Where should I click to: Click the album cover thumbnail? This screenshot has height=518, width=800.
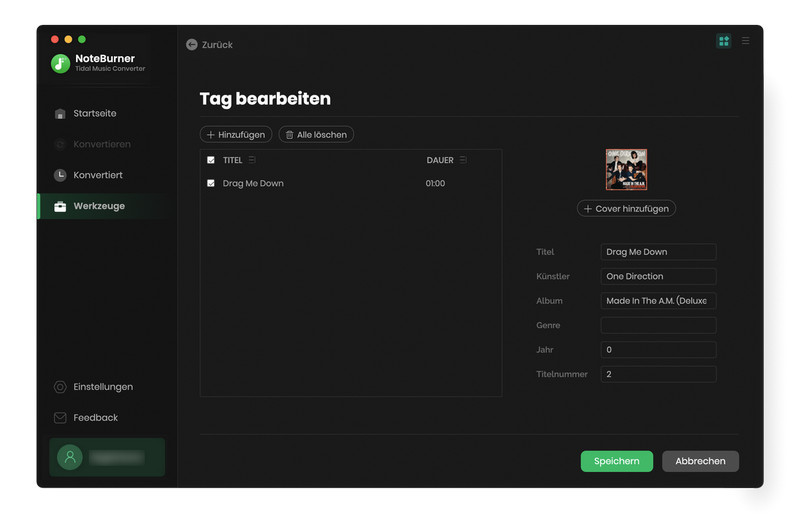[x=626, y=169]
